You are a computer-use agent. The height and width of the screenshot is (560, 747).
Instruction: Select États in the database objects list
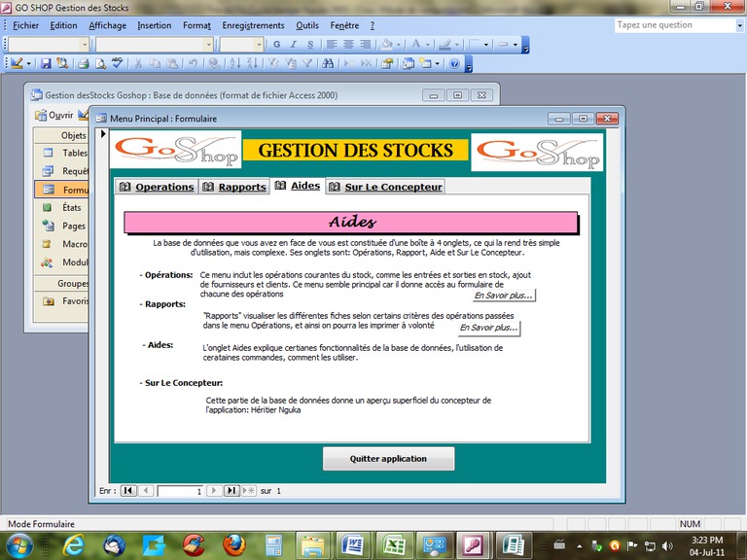coord(71,207)
